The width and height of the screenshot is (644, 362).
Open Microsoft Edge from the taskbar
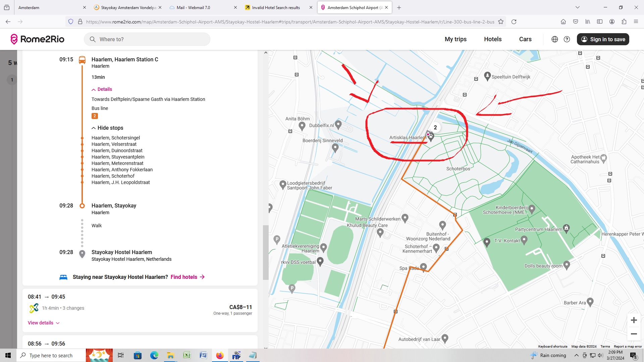(x=154, y=355)
